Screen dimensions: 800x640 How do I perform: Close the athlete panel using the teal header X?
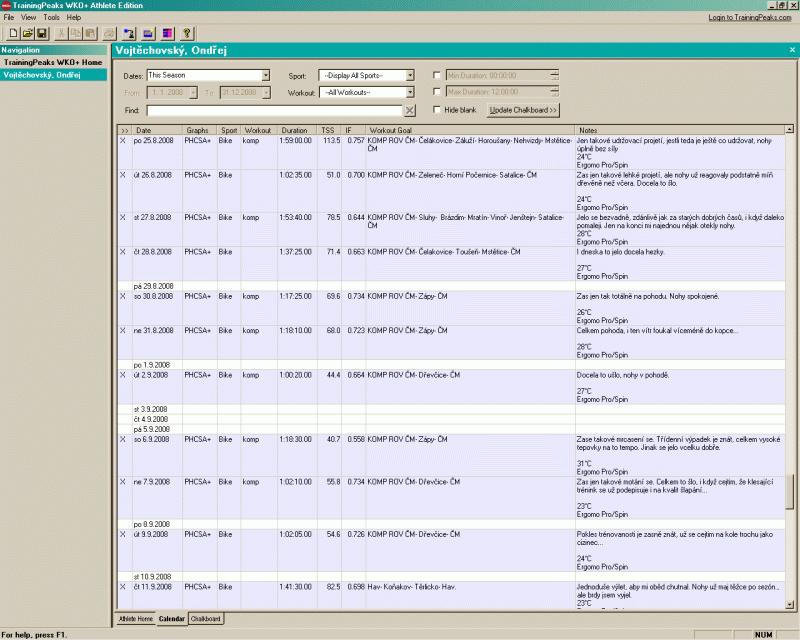[x=792, y=50]
